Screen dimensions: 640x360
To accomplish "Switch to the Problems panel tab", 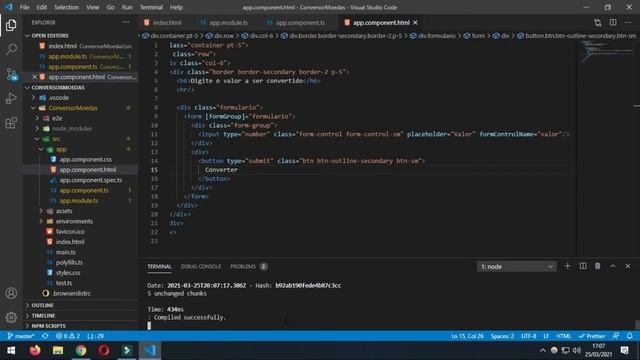I will coord(243,266).
